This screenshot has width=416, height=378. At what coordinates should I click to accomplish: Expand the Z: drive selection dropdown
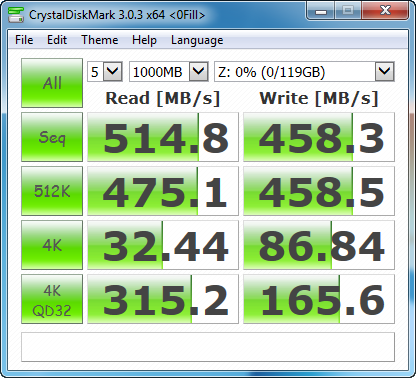point(304,71)
